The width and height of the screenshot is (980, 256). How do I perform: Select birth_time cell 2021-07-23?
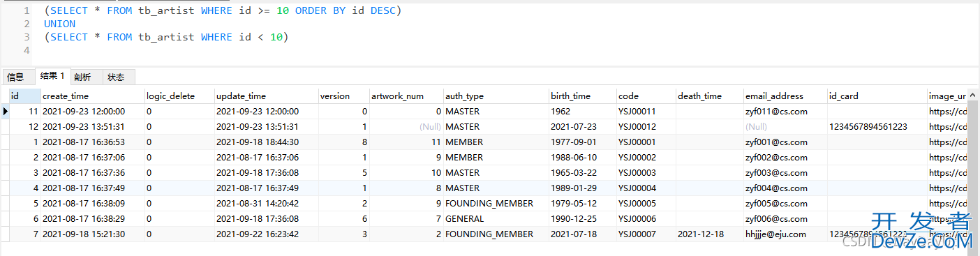582,127
